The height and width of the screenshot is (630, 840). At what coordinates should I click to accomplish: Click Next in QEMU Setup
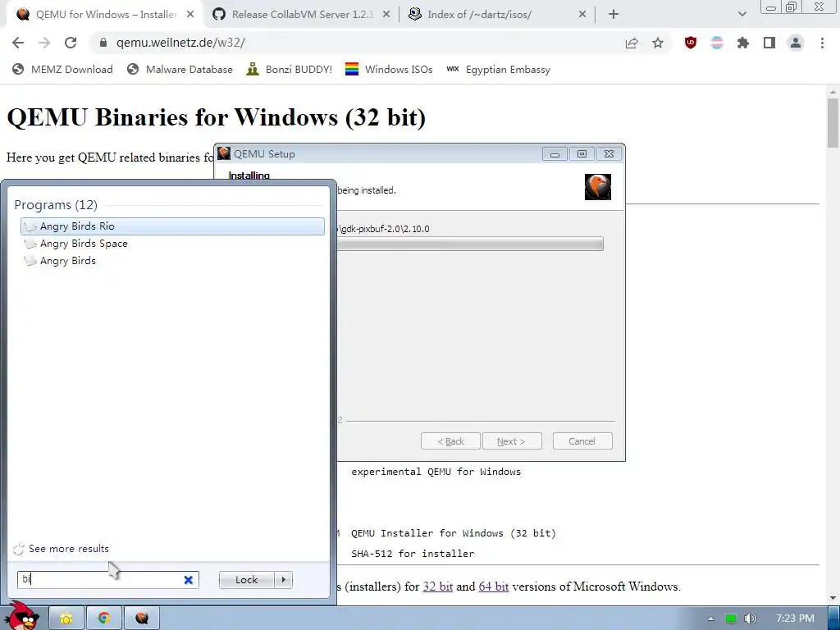512,441
